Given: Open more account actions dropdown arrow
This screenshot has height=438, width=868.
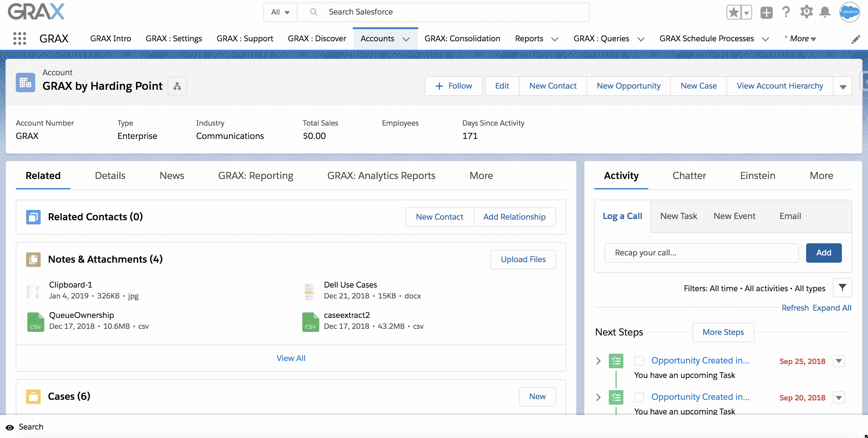Looking at the screenshot, I should [x=843, y=86].
